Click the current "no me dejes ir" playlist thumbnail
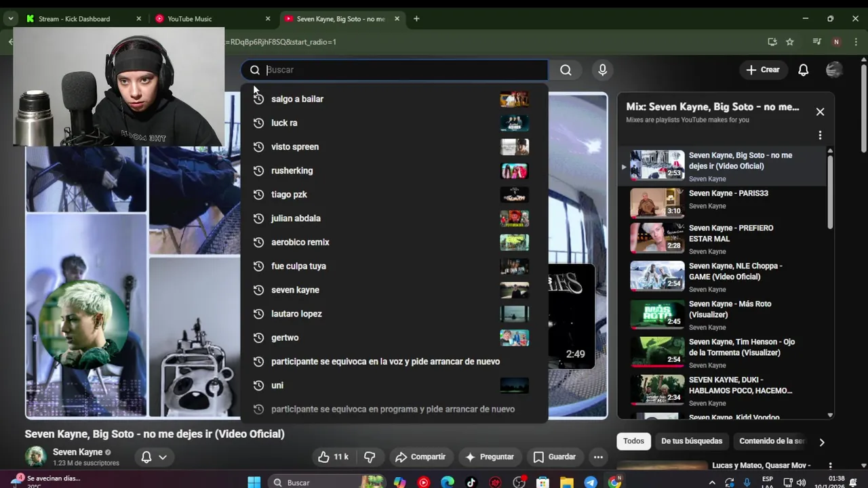This screenshot has height=488, width=868. tap(657, 165)
